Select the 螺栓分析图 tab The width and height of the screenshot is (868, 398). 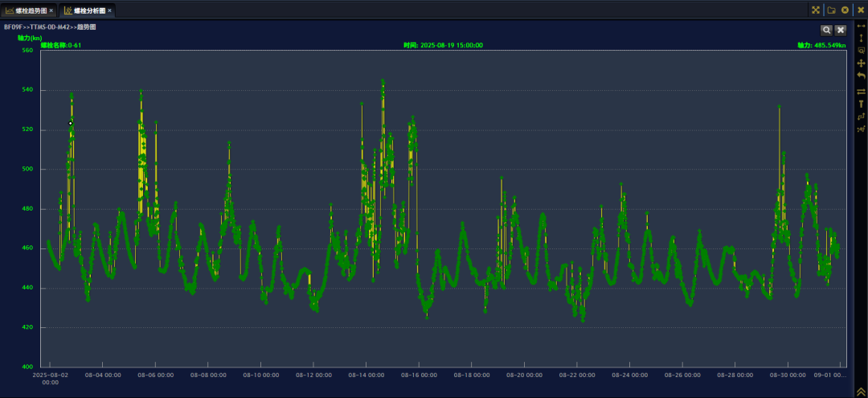coord(88,10)
